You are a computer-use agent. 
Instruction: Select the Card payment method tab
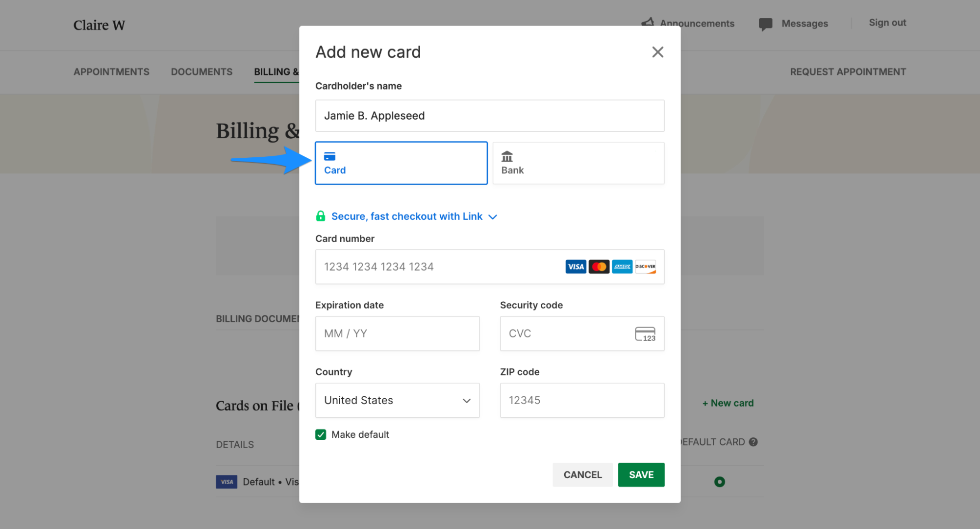(401, 163)
